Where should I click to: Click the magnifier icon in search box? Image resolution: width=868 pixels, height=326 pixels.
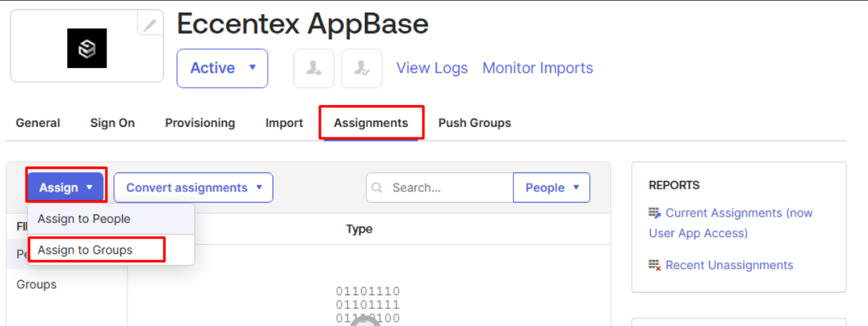pos(378,188)
